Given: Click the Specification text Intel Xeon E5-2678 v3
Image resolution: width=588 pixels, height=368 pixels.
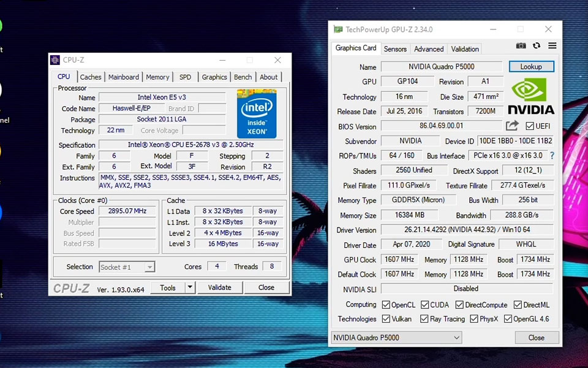Looking at the screenshot, I should [190, 145].
